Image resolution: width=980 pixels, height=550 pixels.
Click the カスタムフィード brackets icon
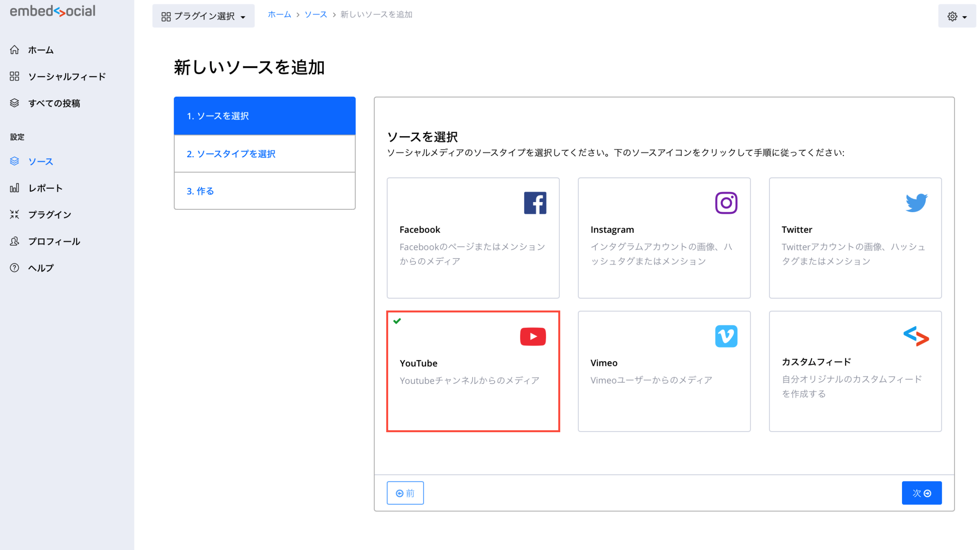(x=916, y=336)
